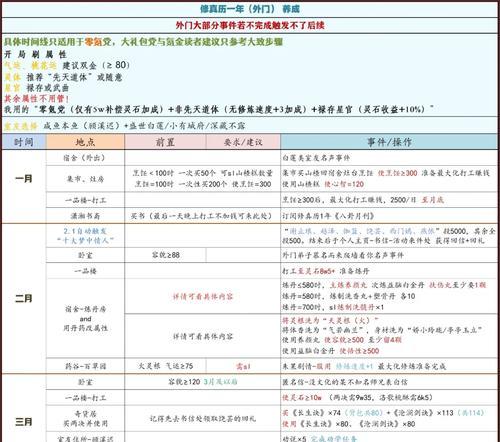Click the red text mentioning "天灵根（火）"
Image resolution: width=500 pixels, height=442 pixels.
(x=331, y=321)
